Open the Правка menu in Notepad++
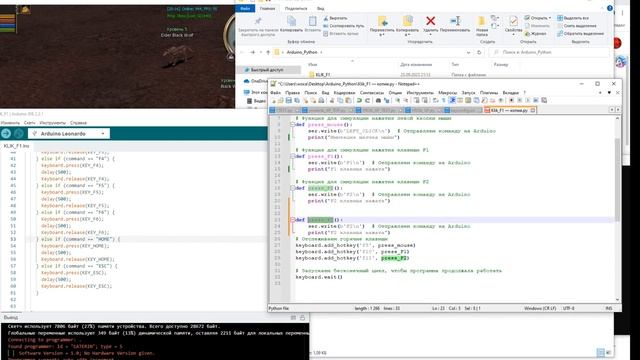Image resolution: width=640 pixels, height=360 pixels. (292, 93)
